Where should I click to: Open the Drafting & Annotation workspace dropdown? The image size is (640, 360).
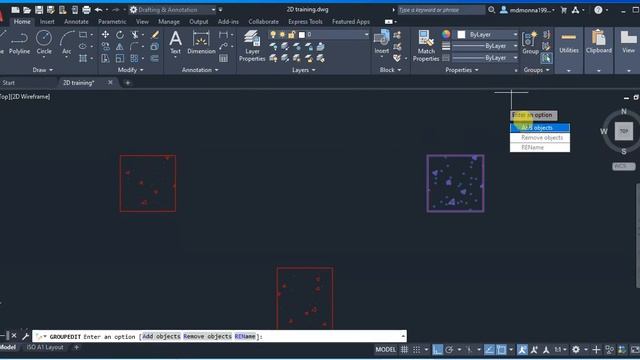click(x=213, y=9)
